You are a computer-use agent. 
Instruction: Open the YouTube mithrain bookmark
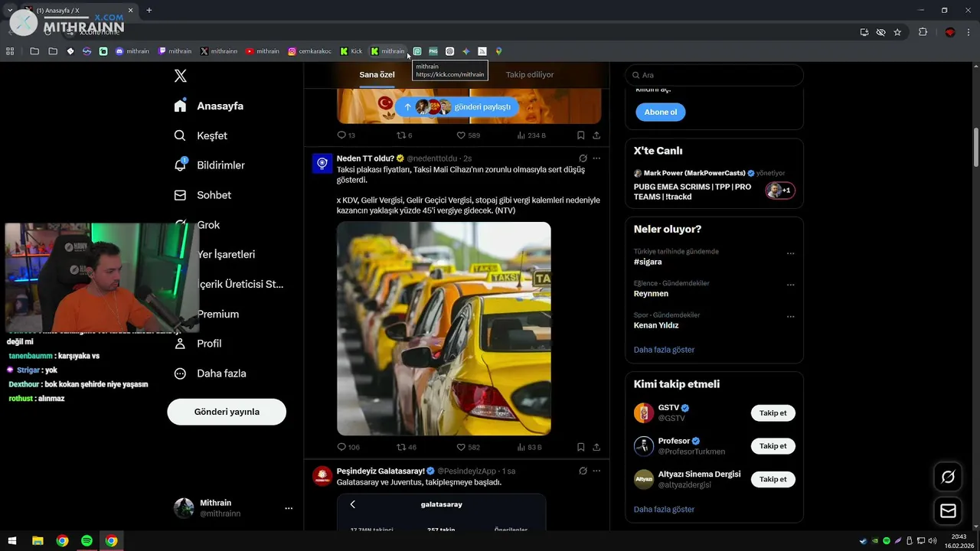pos(263,51)
